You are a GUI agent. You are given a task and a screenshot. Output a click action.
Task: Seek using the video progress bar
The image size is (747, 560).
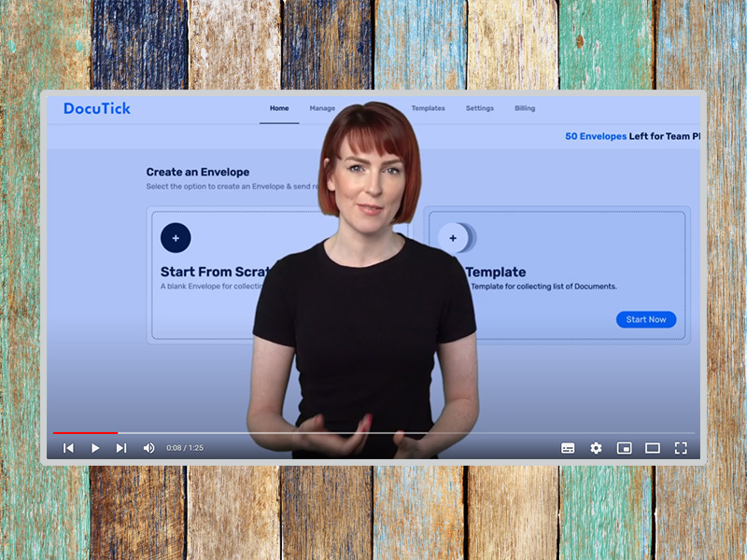coord(373,433)
